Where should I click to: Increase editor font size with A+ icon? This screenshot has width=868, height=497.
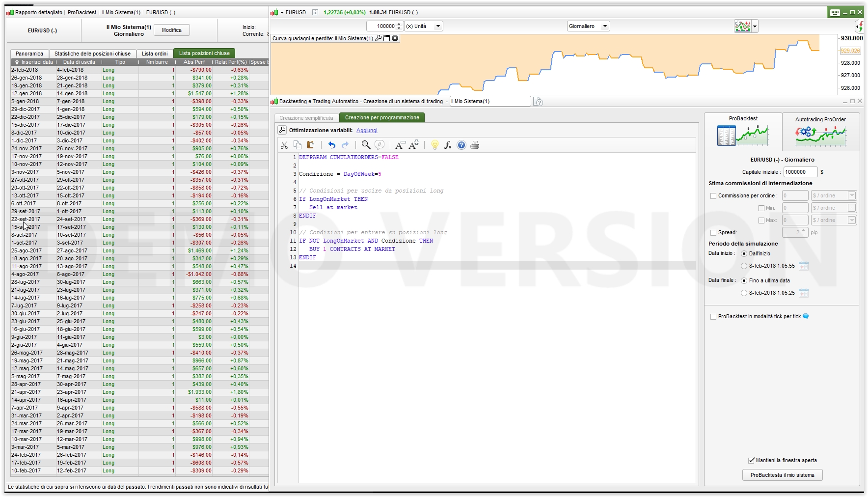[414, 145]
